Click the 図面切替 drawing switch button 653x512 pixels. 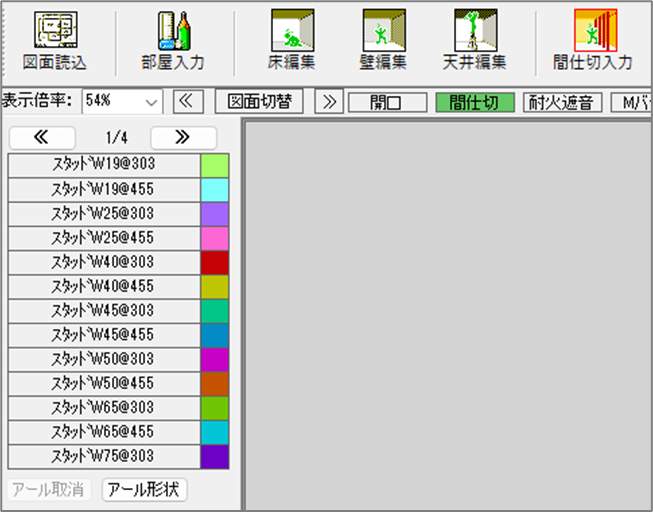click(x=259, y=102)
